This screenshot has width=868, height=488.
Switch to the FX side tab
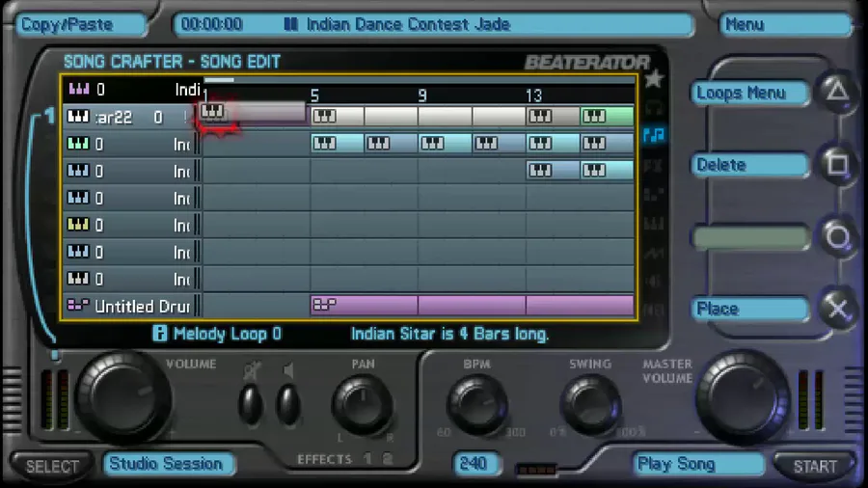point(654,165)
